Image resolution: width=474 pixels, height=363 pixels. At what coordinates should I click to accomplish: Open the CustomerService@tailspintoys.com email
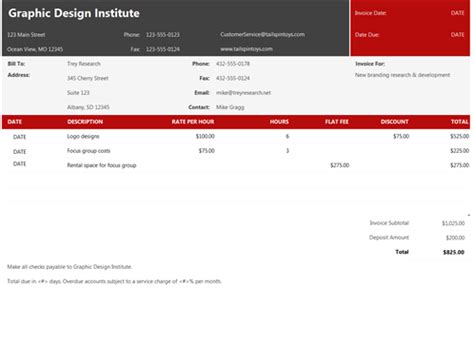point(262,34)
